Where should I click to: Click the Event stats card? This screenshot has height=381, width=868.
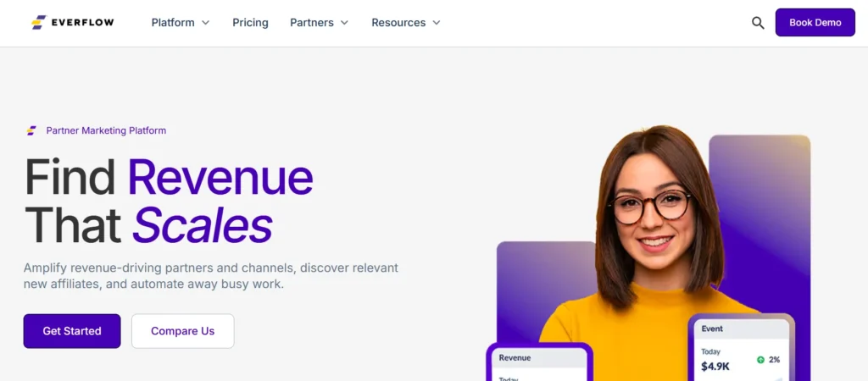(741, 348)
